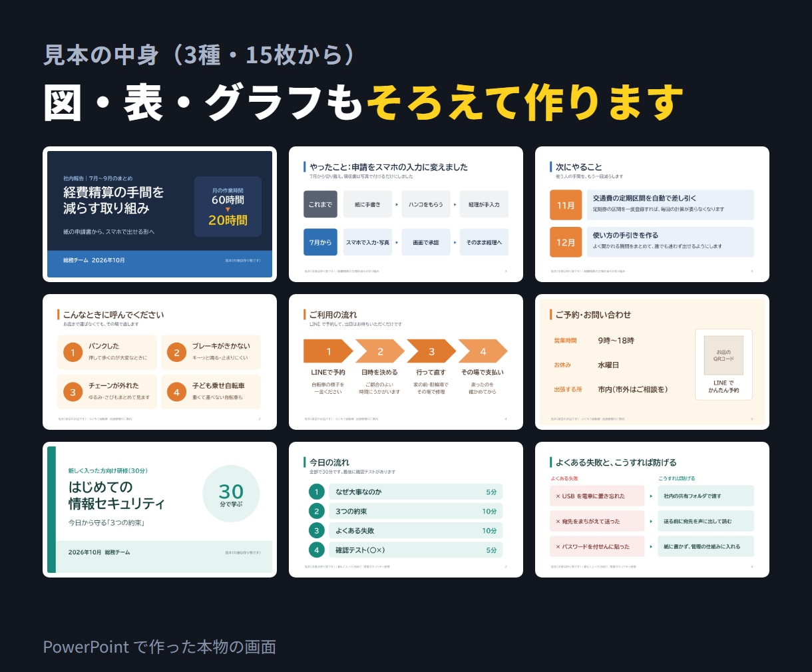Click green number 1 circle in 今日の流れ
This screenshot has height=672, width=812.
[x=317, y=492]
